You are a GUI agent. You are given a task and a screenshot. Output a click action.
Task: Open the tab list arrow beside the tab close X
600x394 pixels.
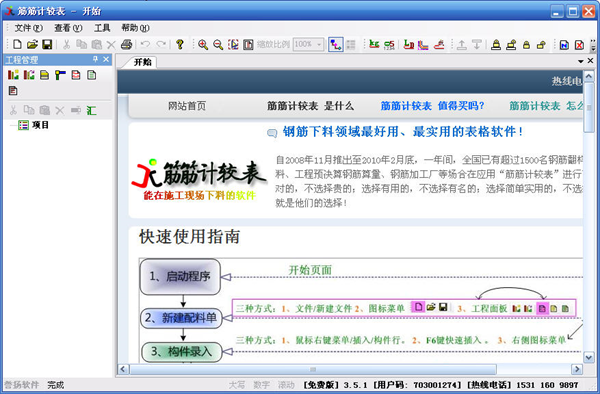tap(580, 61)
